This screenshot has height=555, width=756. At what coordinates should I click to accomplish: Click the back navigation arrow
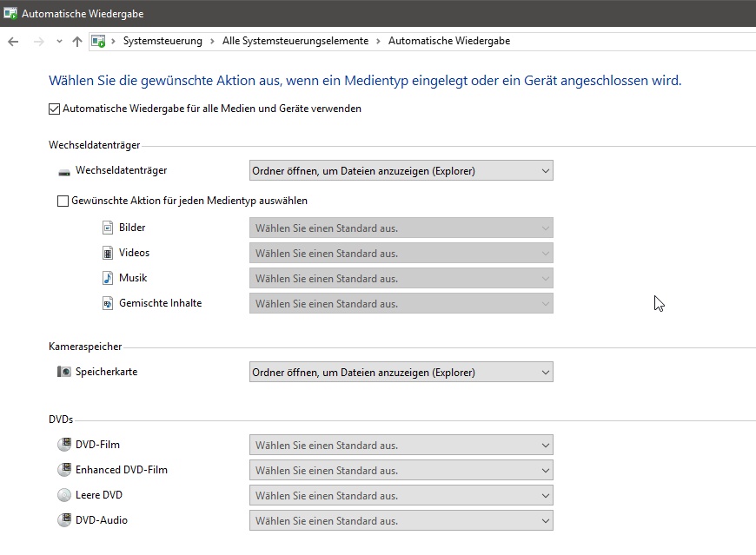pyautogui.click(x=13, y=41)
